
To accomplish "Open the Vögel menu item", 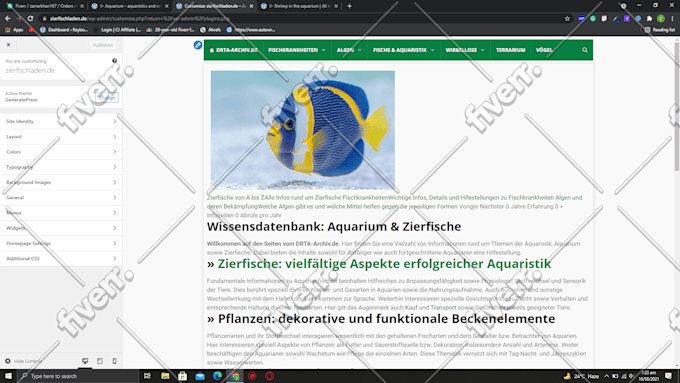I will point(544,50).
